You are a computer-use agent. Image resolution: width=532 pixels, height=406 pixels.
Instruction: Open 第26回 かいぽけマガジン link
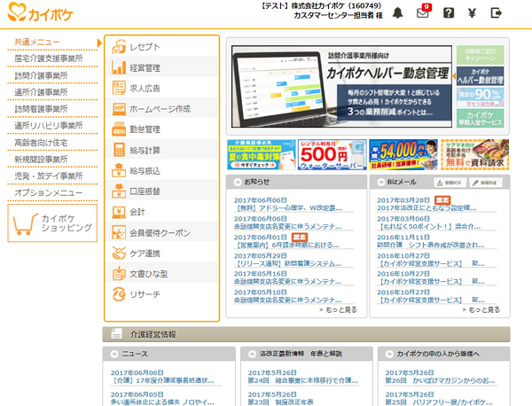(x=441, y=380)
